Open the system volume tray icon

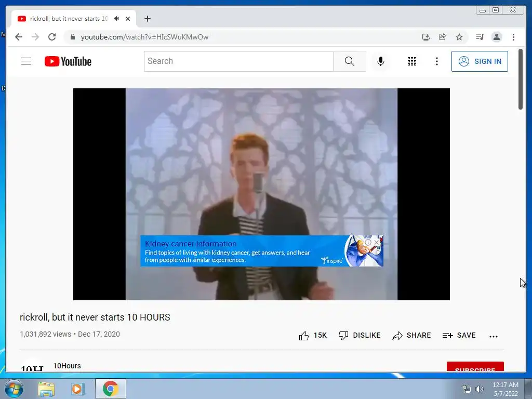[x=480, y=389]
